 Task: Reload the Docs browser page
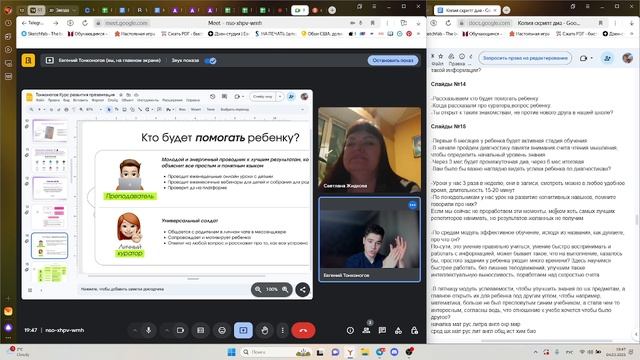coord(448,23)
